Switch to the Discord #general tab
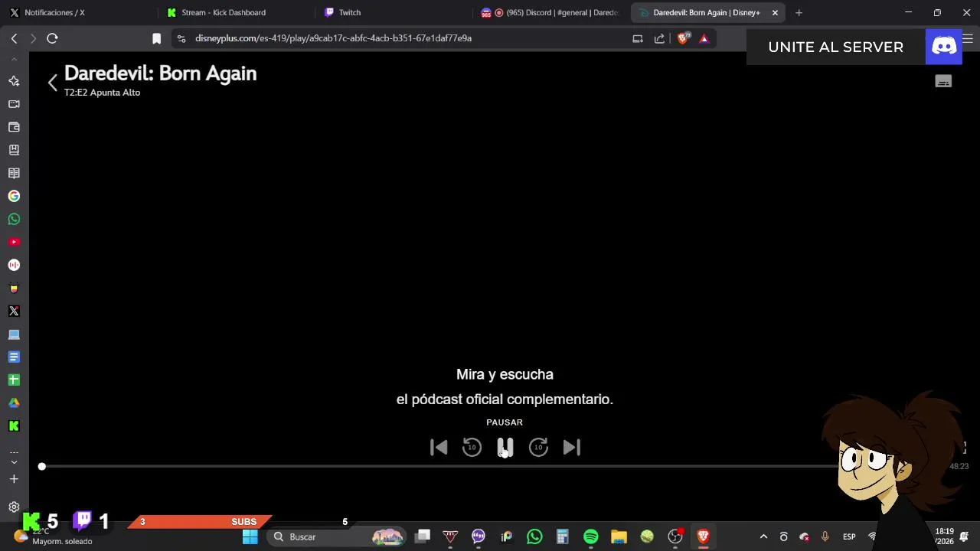 point(551,12)
